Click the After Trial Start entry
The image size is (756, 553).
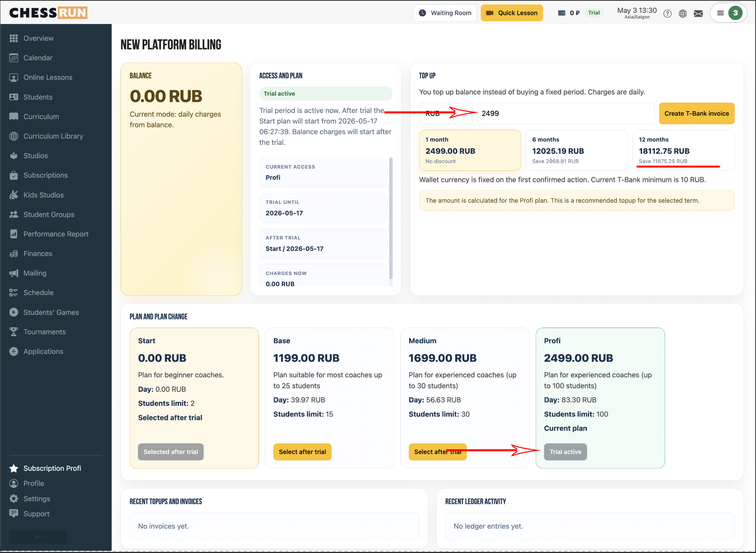(323, 244)
